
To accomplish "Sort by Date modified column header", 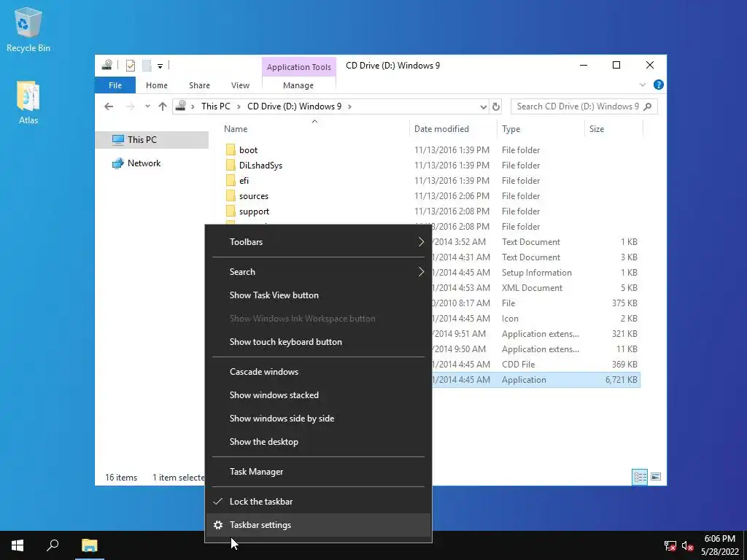I will [x=453, y=128].
